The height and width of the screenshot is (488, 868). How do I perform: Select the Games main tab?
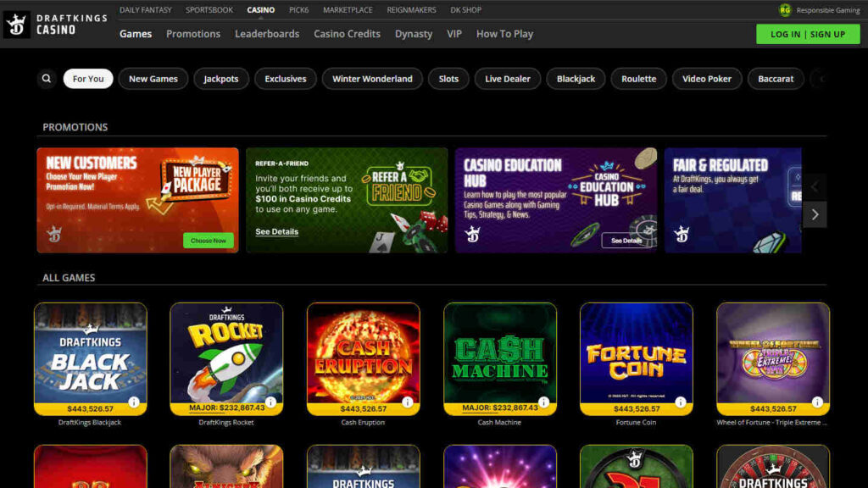click(136, 34)
